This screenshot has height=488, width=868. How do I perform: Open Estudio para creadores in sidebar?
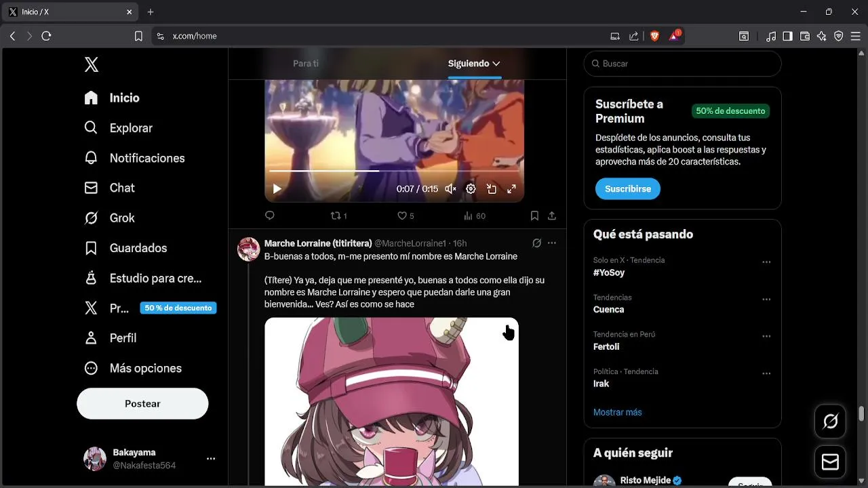[x=143, y=278]
